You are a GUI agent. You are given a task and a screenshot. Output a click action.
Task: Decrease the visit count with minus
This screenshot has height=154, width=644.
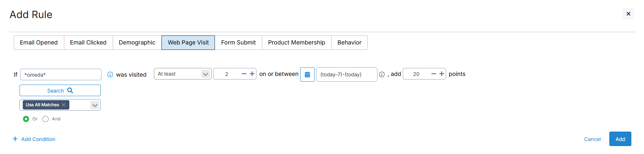coord(244,74)
